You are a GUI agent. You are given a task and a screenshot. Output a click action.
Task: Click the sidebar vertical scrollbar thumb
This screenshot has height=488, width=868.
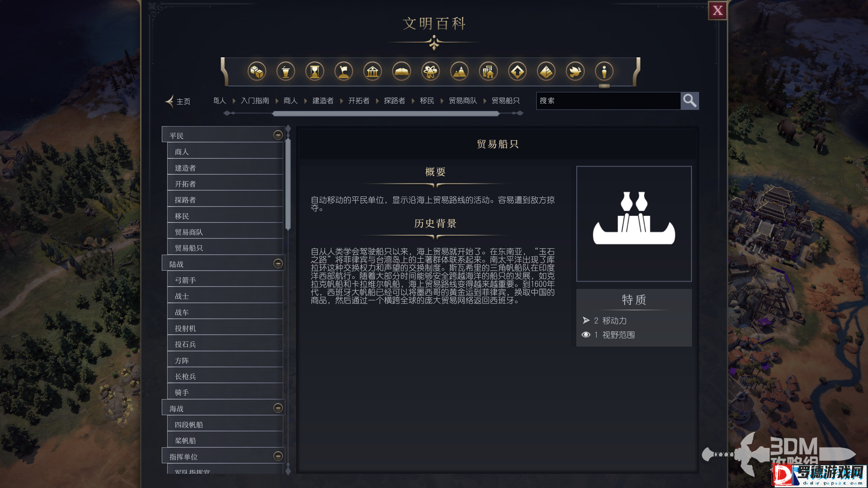(288, 185)
